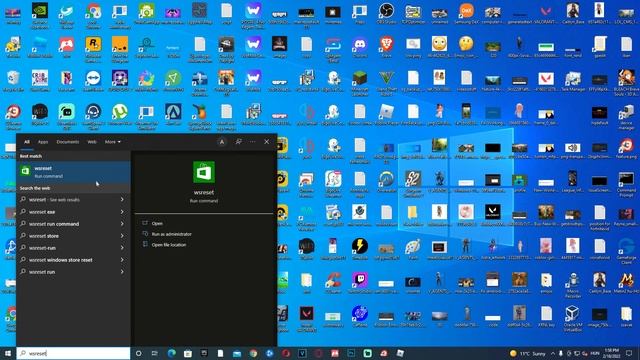640x360 pixels.
Task: Select the Oracle VM VirtualBox desktop icon
Action: click(x=572, y=319)
